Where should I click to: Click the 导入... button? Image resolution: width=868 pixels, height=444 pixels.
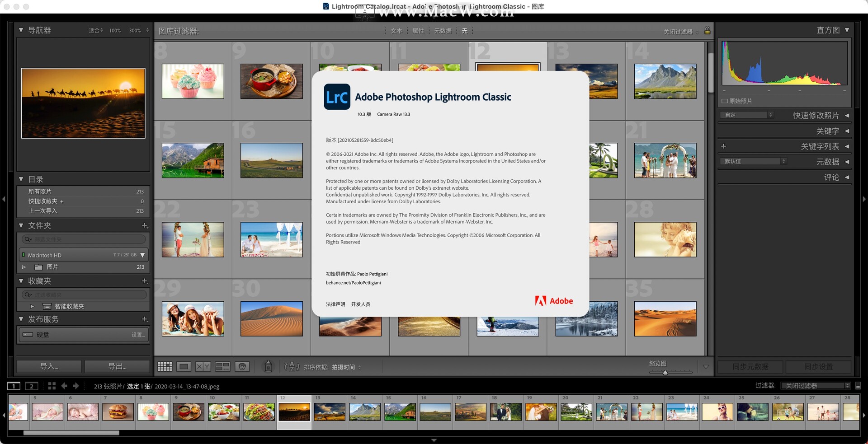(x=49, y=366)
